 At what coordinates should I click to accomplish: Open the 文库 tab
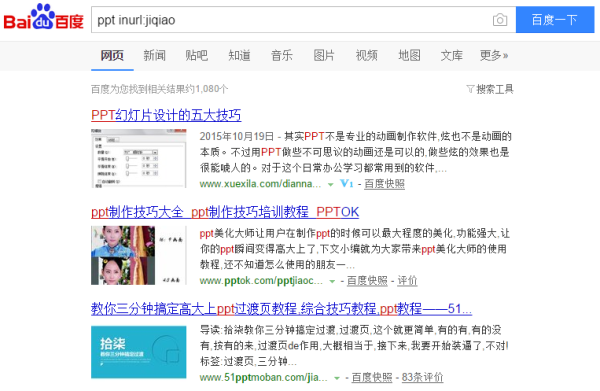click(x=452, y=55)
